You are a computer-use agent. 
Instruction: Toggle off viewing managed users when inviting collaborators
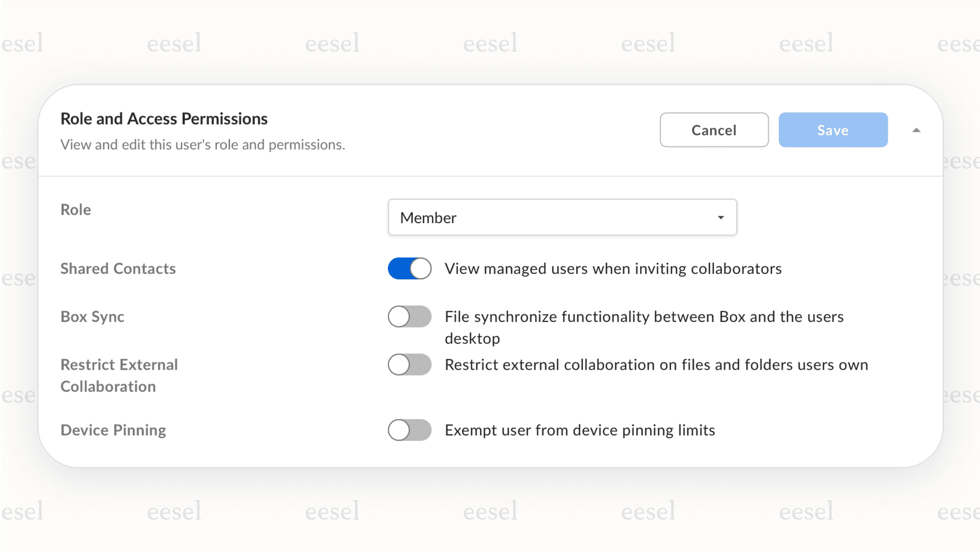click(409, 269)
